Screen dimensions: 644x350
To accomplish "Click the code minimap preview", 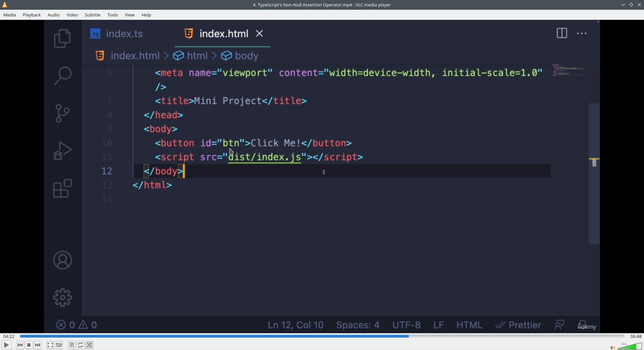I will 570,70.
